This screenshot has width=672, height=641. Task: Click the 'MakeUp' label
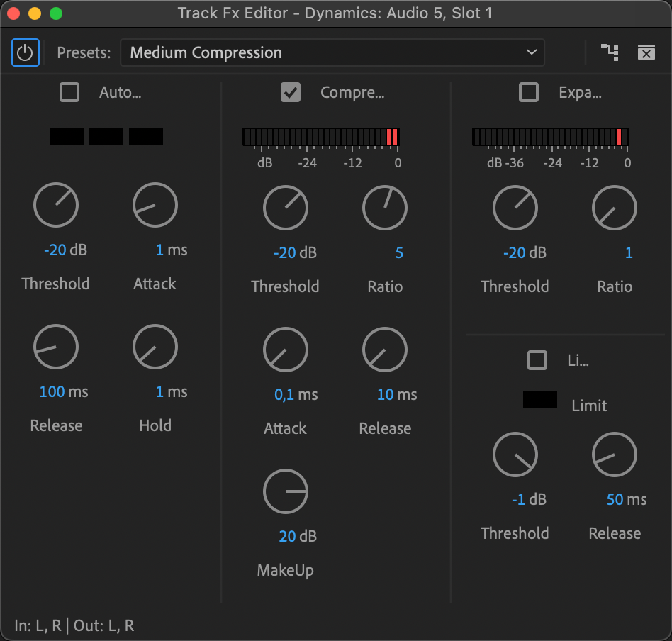286,571
